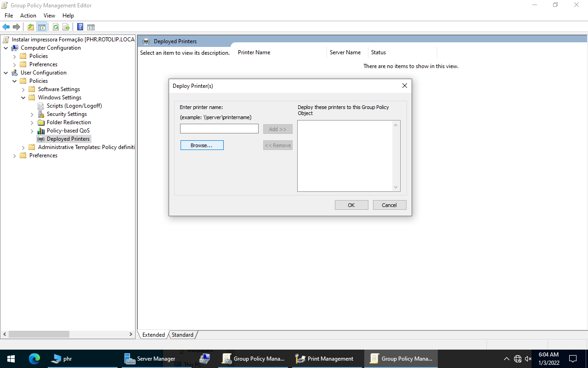Click the Browse... button
This screenshot has width=588, height=368.
[x=202, y=145]
